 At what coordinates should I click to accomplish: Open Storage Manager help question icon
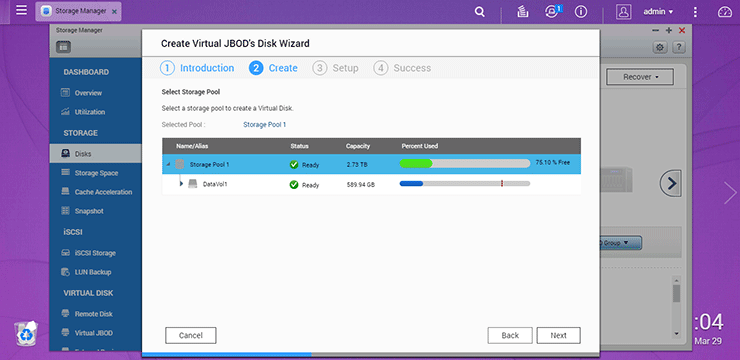(x=679, y=47)
